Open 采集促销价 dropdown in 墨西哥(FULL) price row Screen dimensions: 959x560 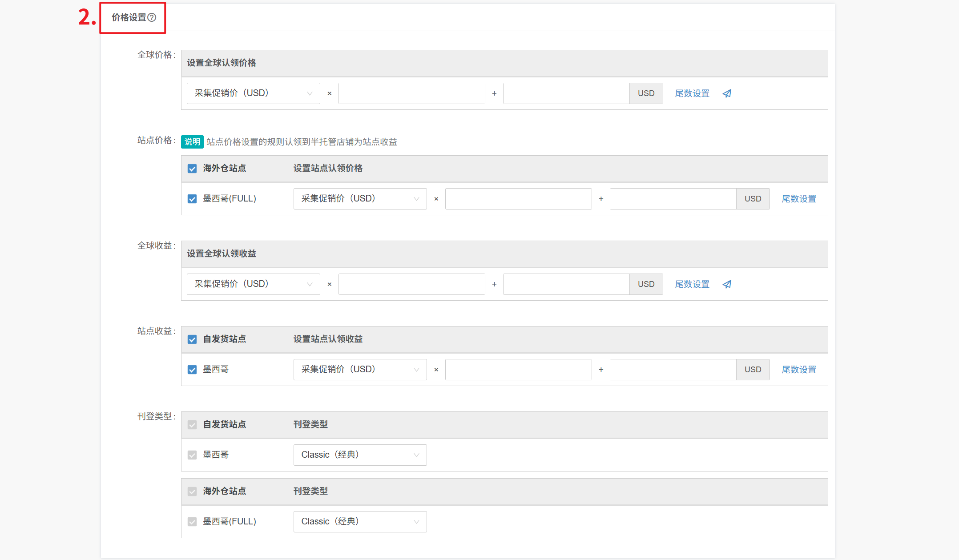click(x=360, y=199)
